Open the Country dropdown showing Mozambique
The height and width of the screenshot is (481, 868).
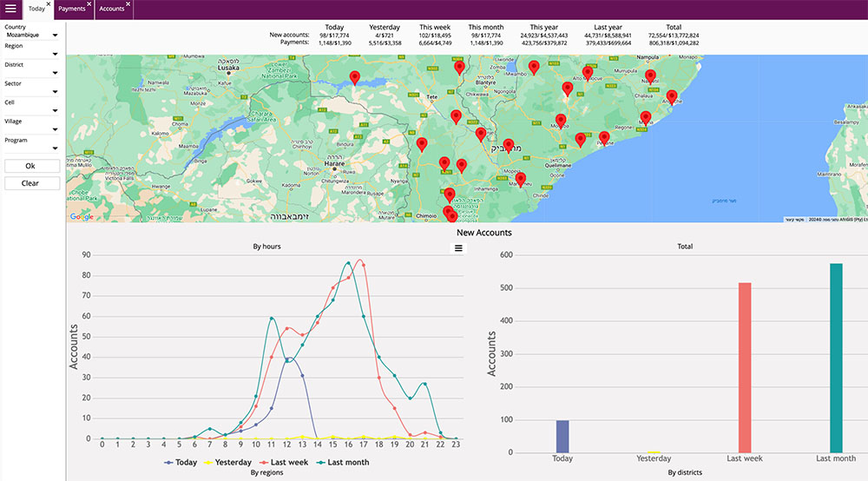(32, 36)
